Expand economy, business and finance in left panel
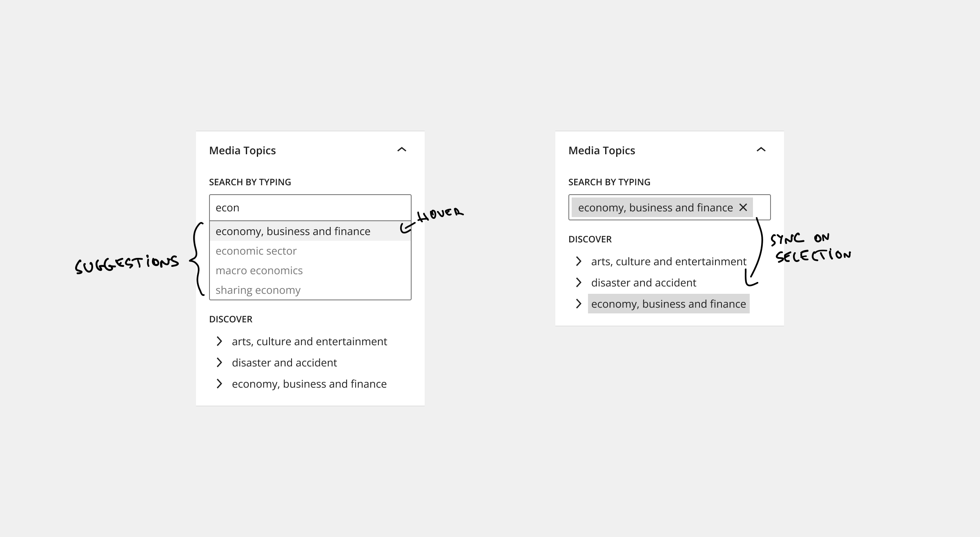Screen dimensions: 980x537 coord(219,384)
